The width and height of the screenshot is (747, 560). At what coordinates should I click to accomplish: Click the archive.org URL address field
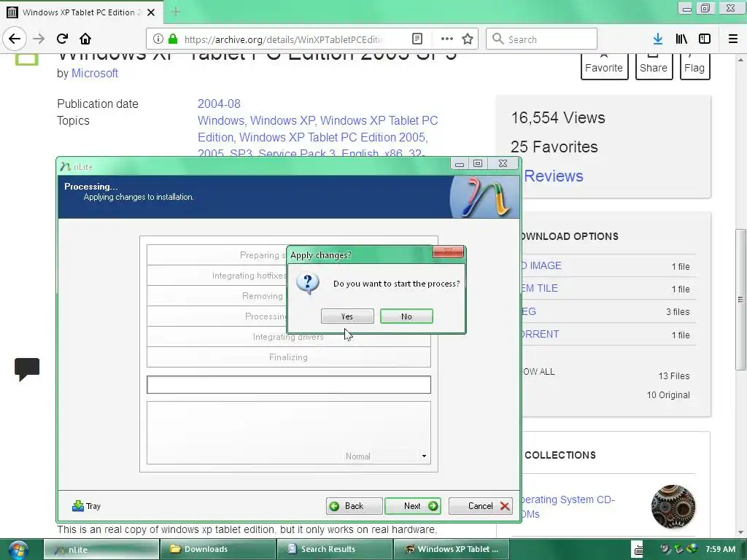pyautogui.click(x=283, y=39)
